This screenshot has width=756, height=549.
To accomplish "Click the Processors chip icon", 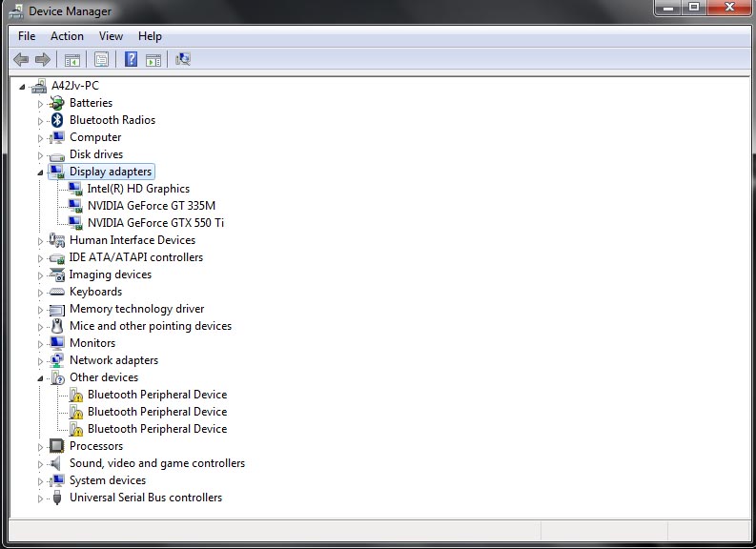I will pyautogui.click(x=57, y=446).
